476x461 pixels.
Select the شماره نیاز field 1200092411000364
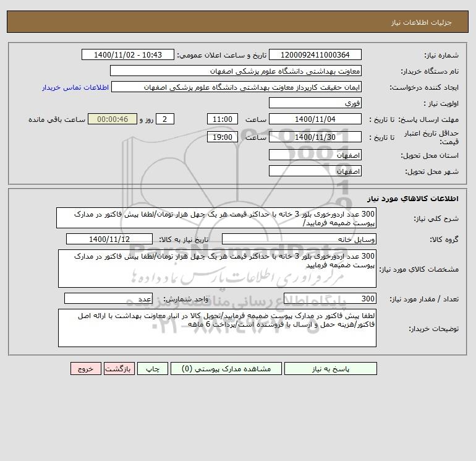315,54
